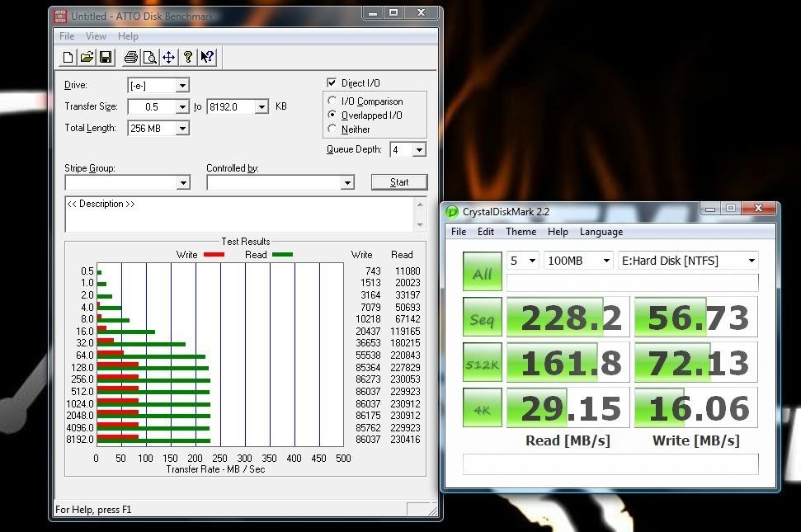Choose the Neither radio button

click(x=332, y=129)
